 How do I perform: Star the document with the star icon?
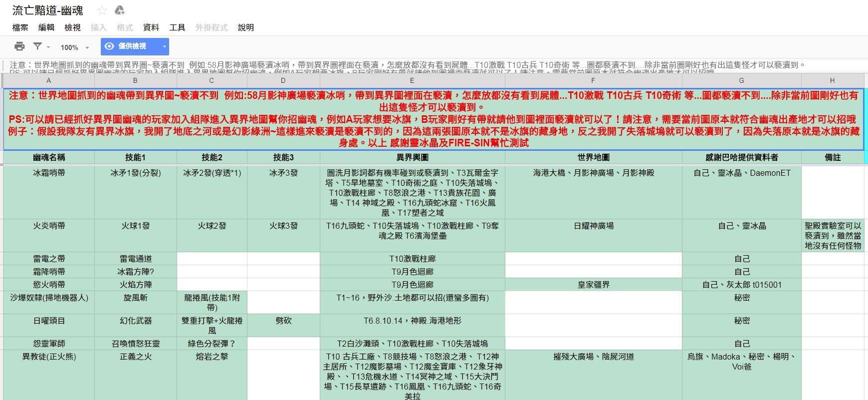(x=102, y=10)
